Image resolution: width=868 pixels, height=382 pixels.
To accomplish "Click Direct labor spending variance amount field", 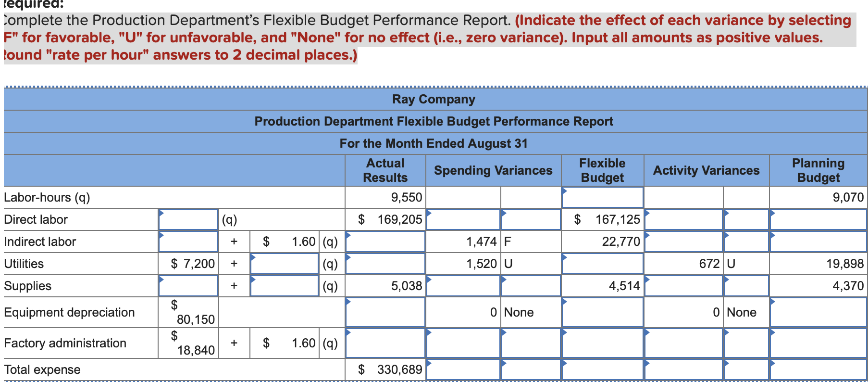I will 463,219.
